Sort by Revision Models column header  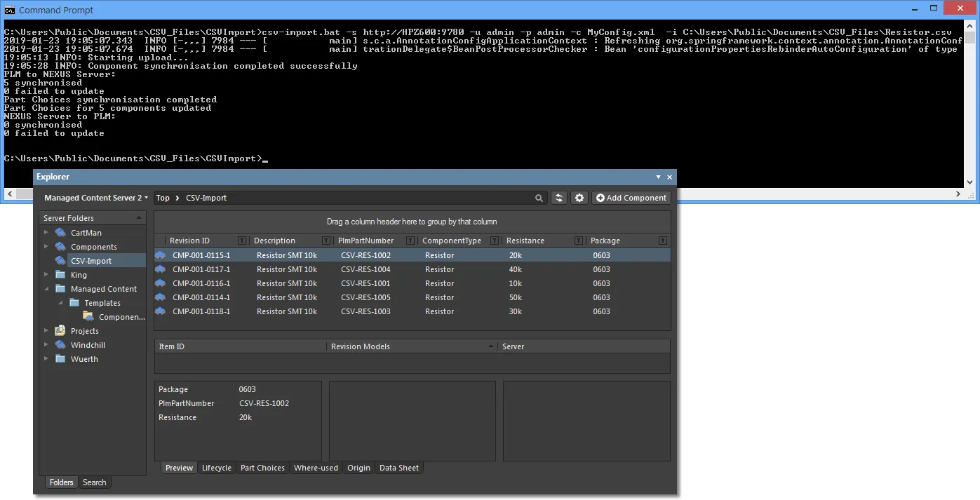(x=412, y=346)
